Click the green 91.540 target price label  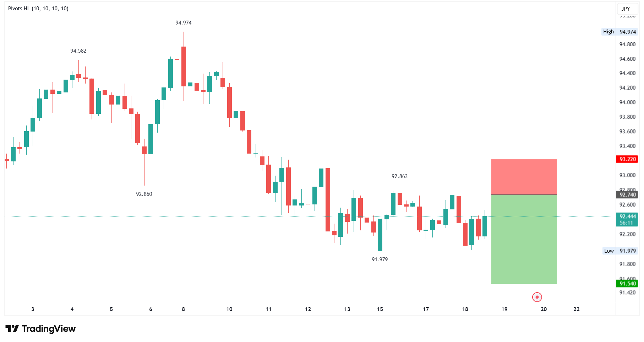click(627, 283)
